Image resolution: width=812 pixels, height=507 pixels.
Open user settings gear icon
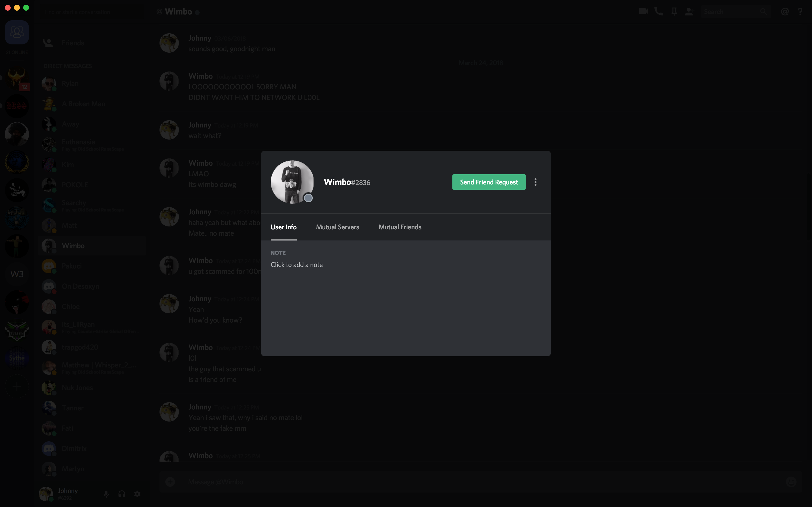tap(137, 494)
